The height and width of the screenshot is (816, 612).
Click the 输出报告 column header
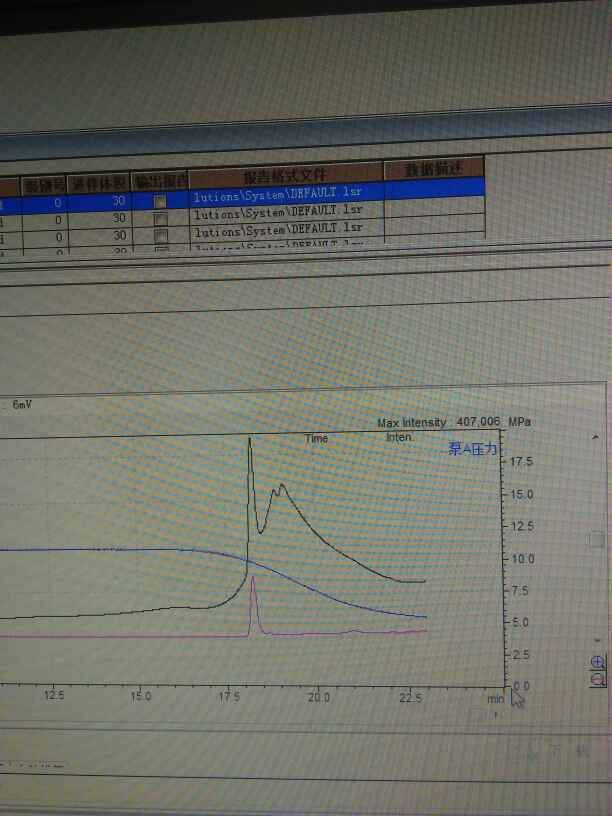160,182
